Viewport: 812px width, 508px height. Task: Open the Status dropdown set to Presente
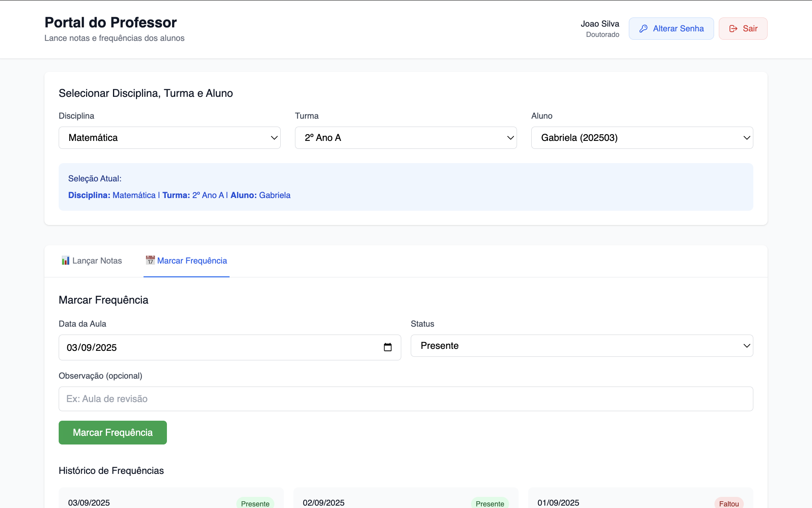581,346
